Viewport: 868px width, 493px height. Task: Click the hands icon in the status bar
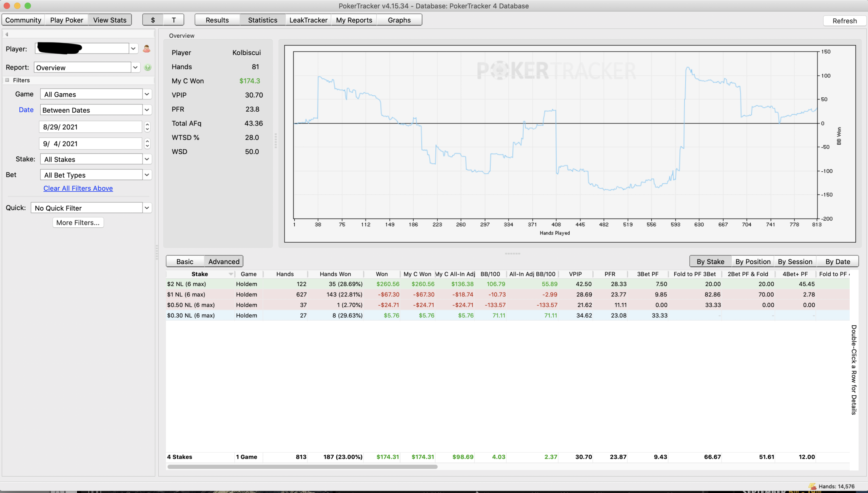tap(812, 486)
